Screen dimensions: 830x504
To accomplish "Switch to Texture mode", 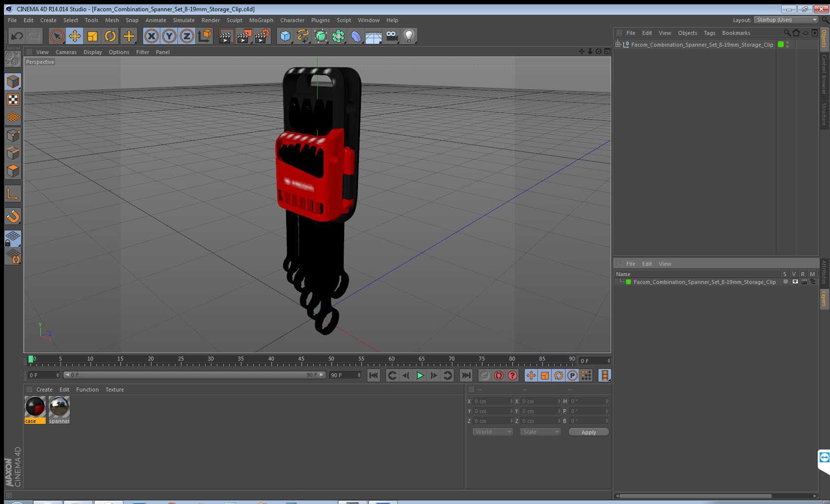I will pyautogui.click(x=13, y=100).
